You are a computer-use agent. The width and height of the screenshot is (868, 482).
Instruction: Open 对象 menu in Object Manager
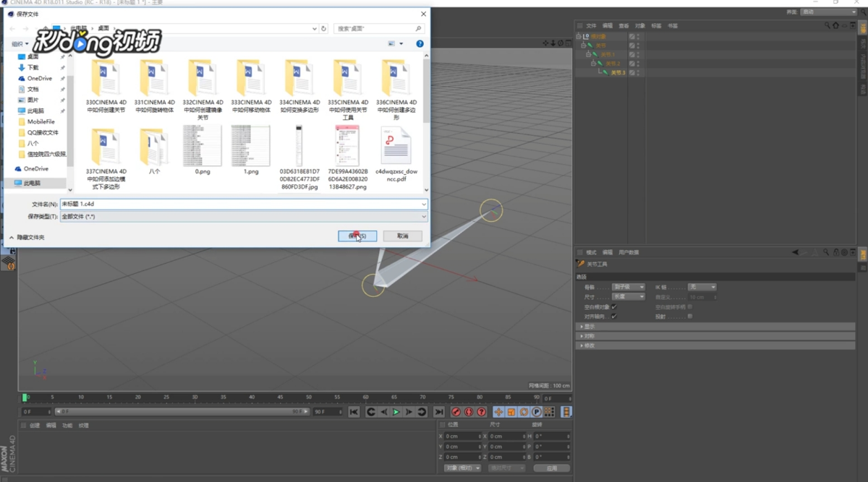point(639,25)
